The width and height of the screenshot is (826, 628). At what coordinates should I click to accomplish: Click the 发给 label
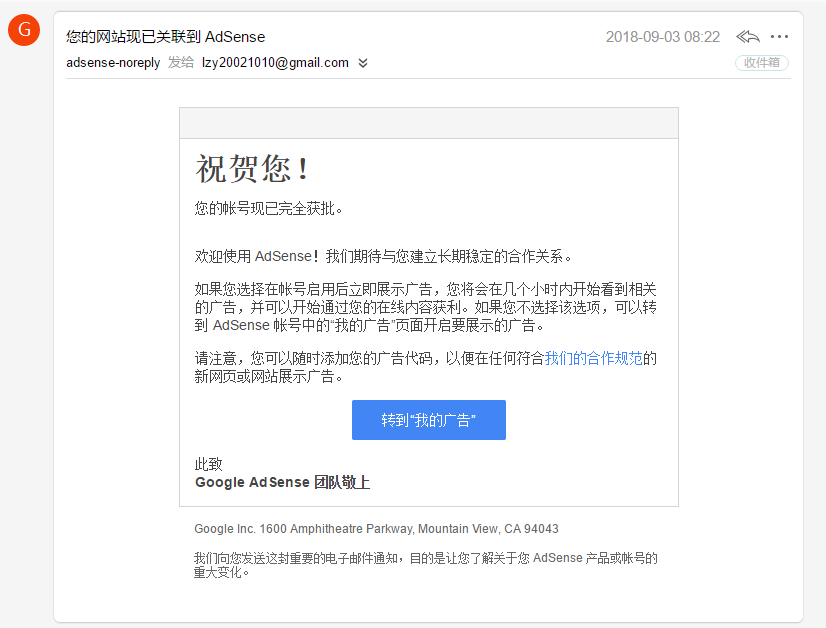click(x=181, y=62)
